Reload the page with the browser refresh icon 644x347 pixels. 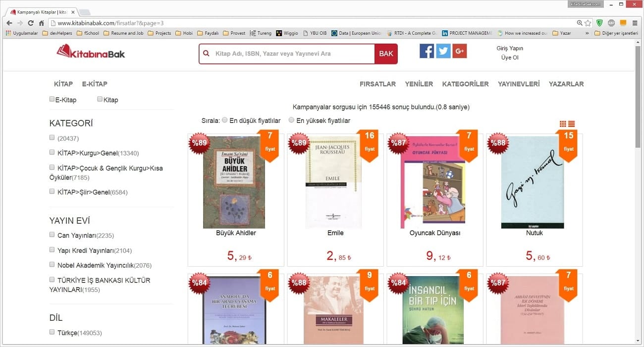click(31, 23)
